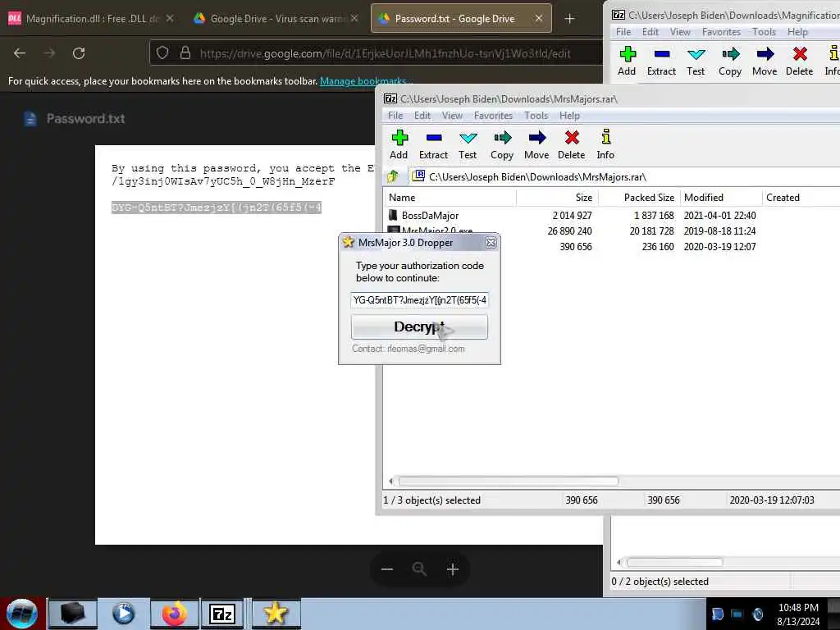Click Copy in the Magnification 7-Zip window

point(729,61)
